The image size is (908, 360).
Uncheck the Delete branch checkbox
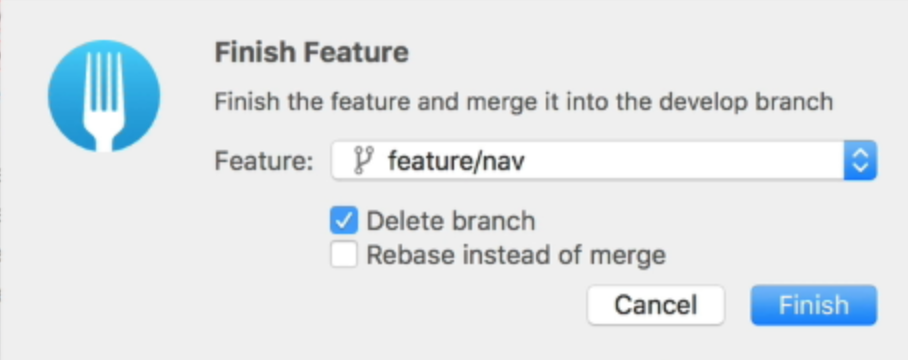pos(344,221)
